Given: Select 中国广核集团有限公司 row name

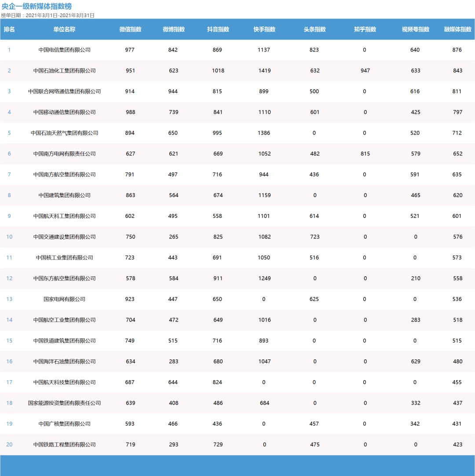Looking at the screenshot, I should [x=64, y=424].
